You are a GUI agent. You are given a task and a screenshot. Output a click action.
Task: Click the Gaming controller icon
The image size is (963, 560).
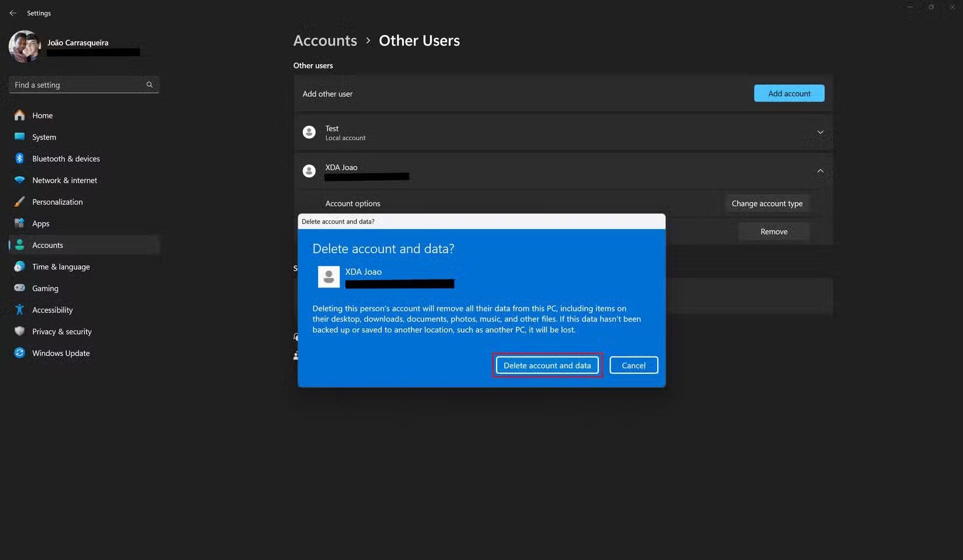(x=19, y=288)
